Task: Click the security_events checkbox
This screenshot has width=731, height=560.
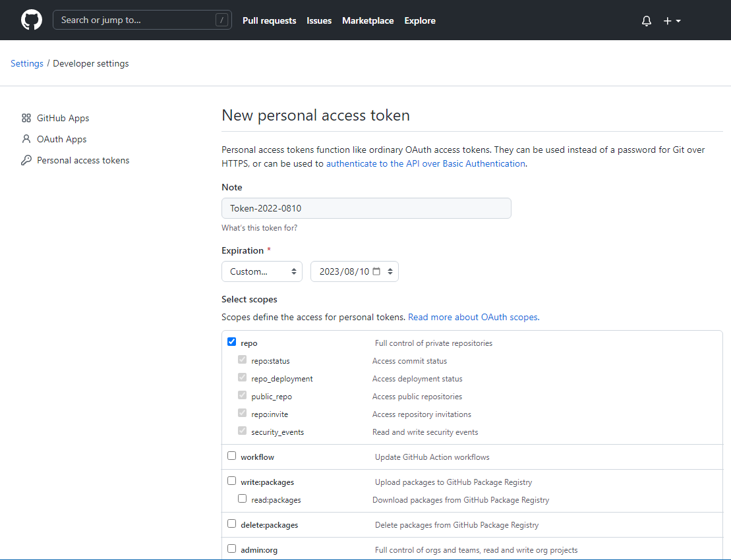Action: coord(242,430)
